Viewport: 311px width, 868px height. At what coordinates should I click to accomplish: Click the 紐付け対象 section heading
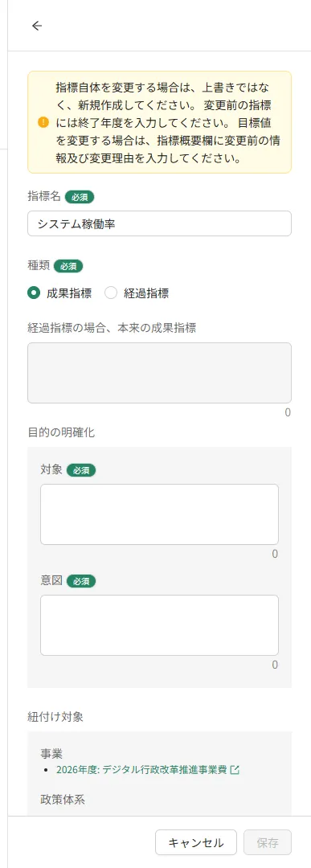pyautogui.click(x=55, y=716)
